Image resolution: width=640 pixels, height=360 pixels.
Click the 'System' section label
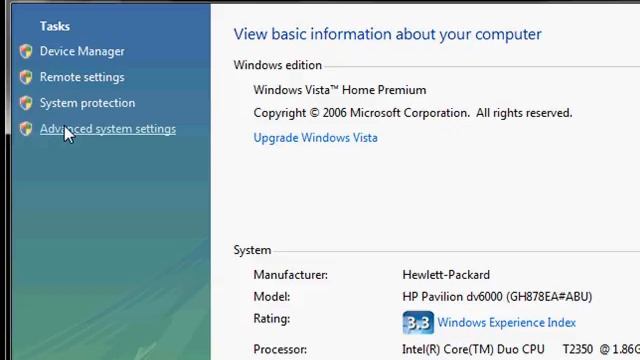(252, 250)
